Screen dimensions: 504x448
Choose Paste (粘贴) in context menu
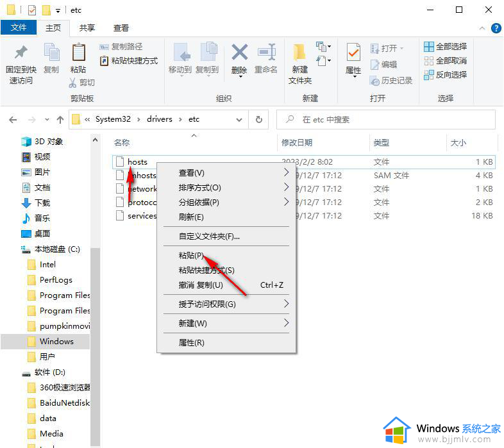[226, 256]
